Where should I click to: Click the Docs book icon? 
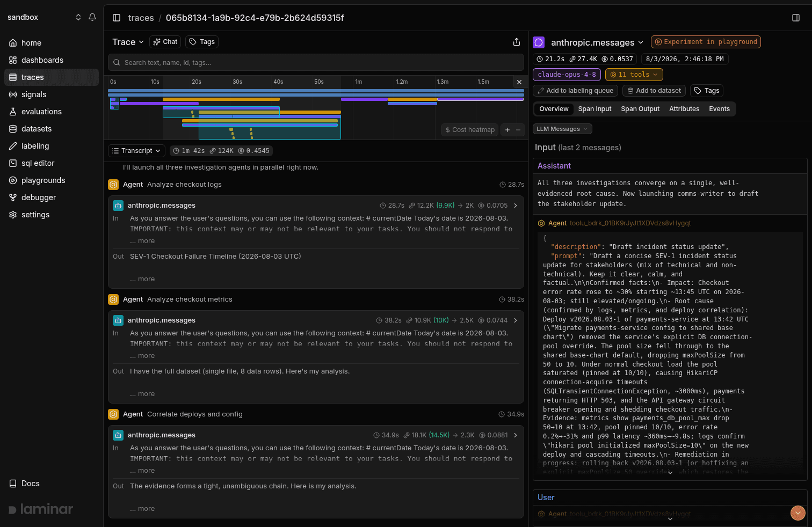tap(13, 484)
